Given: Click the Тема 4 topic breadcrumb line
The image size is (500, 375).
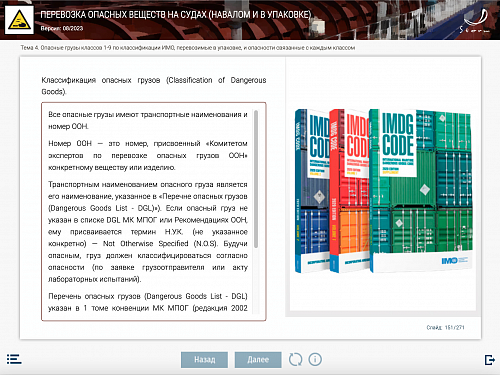Looking at the screenshot, I should click(188, 48).
